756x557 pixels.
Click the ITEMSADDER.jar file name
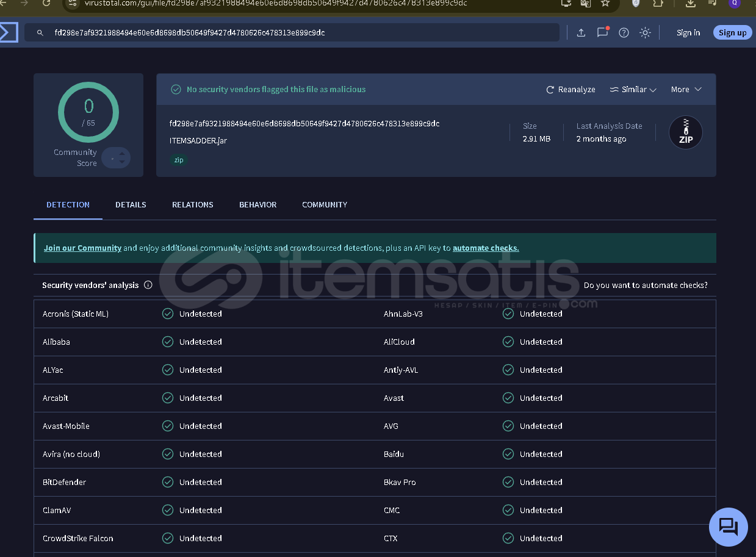click(x=198, y=141)
